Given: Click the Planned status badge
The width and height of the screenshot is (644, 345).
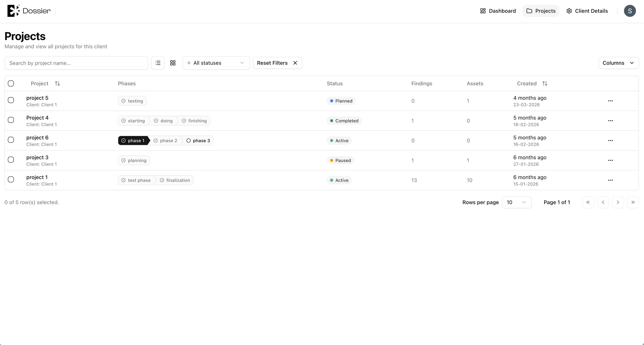Looking at the screenshot, I should point(341,101).
